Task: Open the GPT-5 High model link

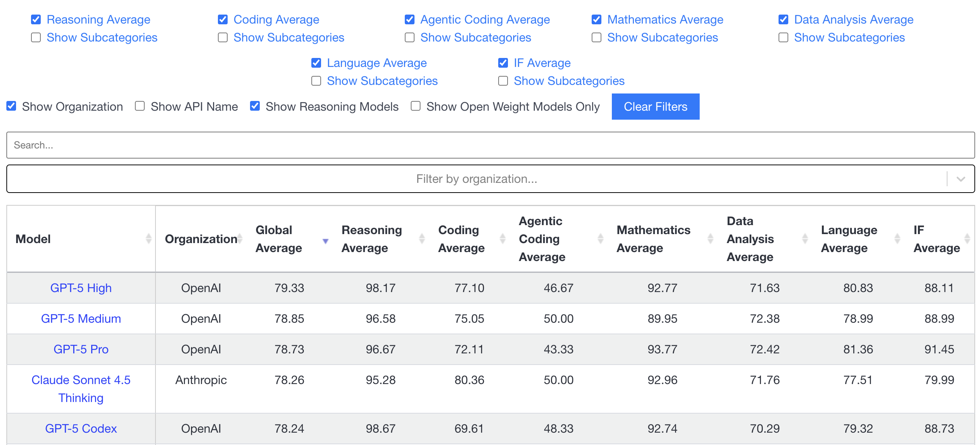Action: click(81, 288)
